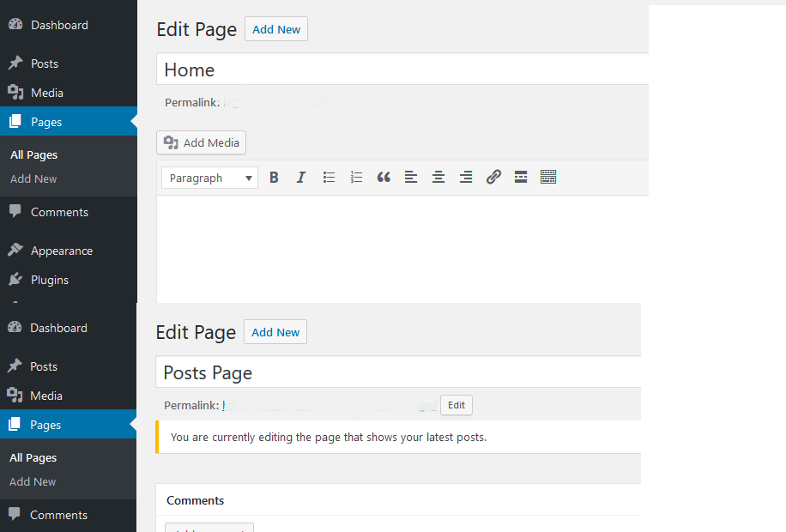Click the Add New page button

(275, 28)
